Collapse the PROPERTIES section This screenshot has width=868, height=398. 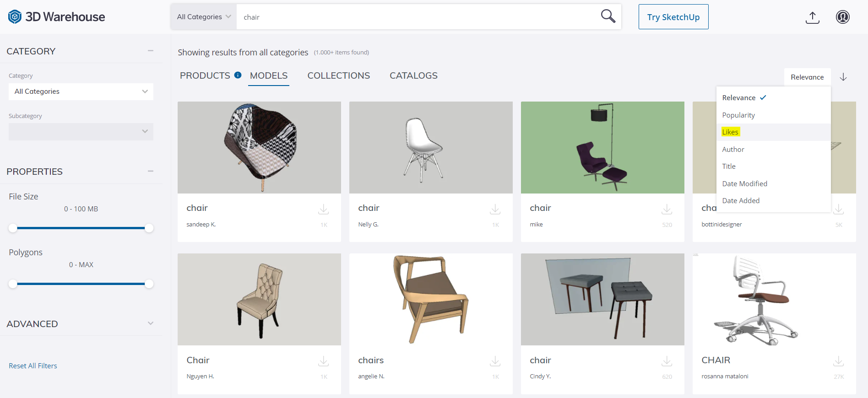(151, 171)
